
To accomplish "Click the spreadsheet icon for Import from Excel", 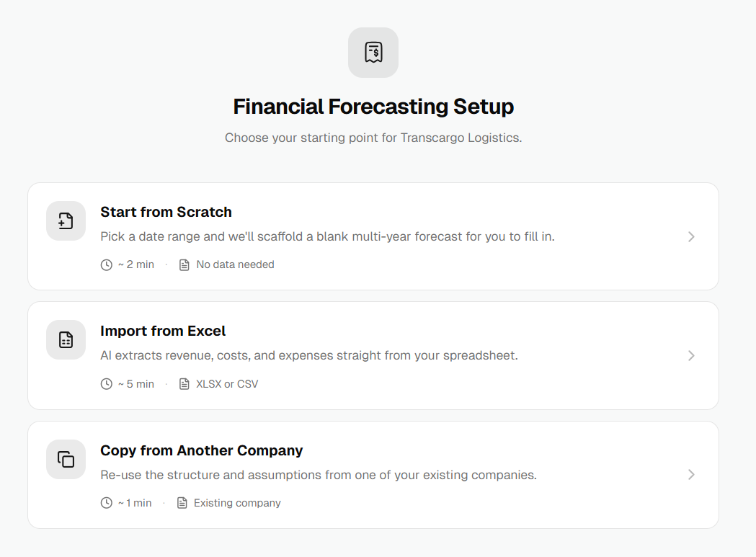I will coord(66,340).
